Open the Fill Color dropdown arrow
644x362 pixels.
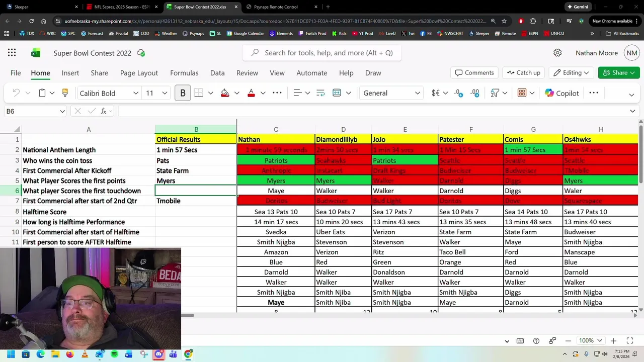pyautogui.click(x=236, y=93)
